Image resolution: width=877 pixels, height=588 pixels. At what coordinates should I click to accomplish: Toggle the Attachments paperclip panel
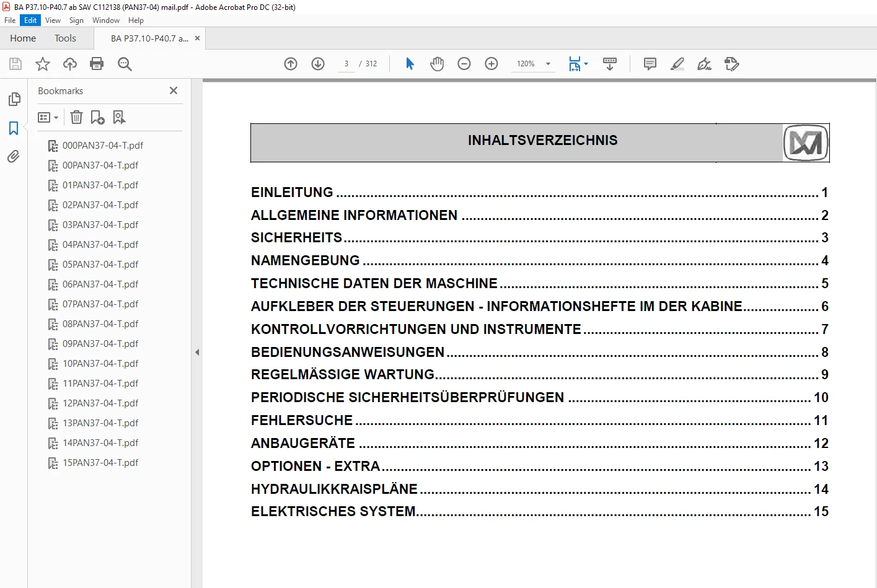point(14,157)
